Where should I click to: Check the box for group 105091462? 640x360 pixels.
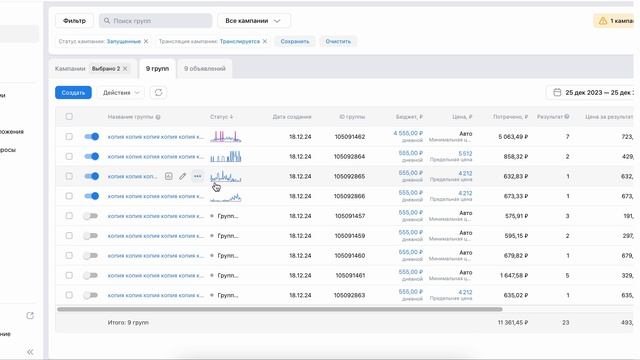(x=69, y=137)
